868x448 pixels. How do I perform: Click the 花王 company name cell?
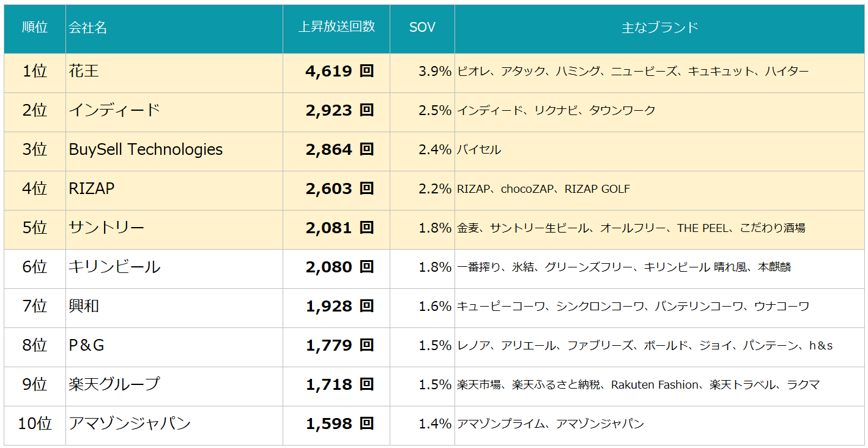coord(174,71)
